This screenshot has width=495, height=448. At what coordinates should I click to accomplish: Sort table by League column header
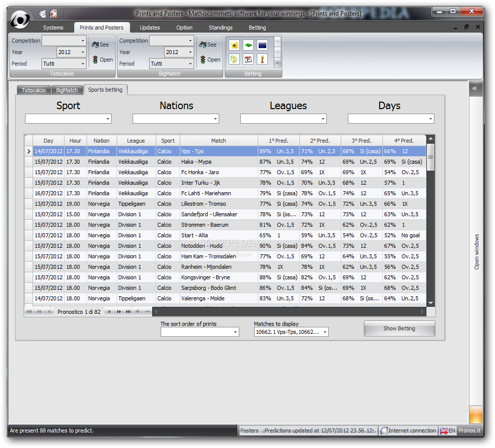pyautogui.click(x=136, y=141)
